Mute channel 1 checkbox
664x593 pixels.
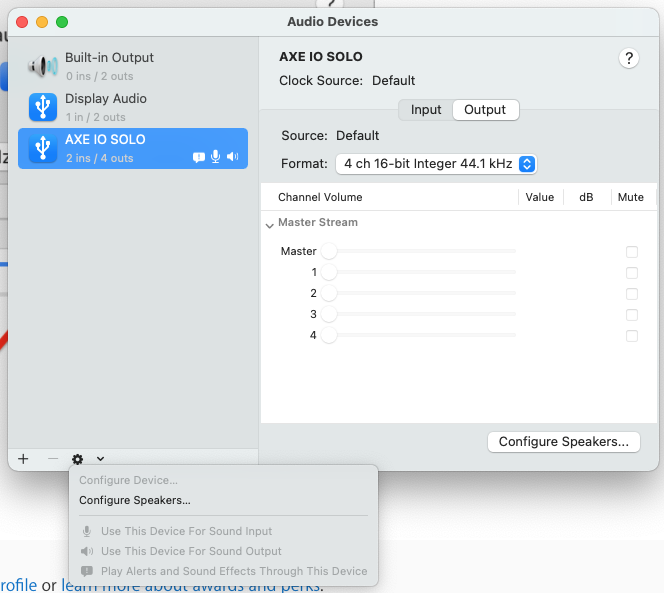(x=632, y=273)
